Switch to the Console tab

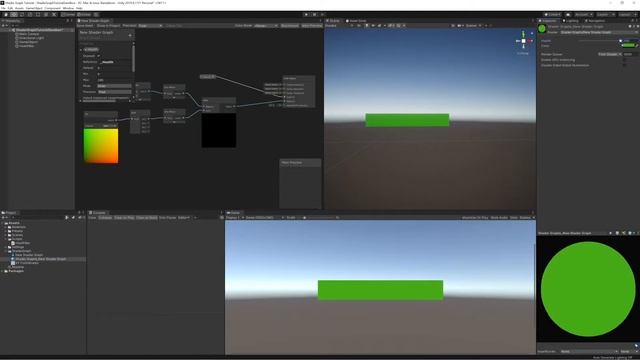tap(98, 213)
